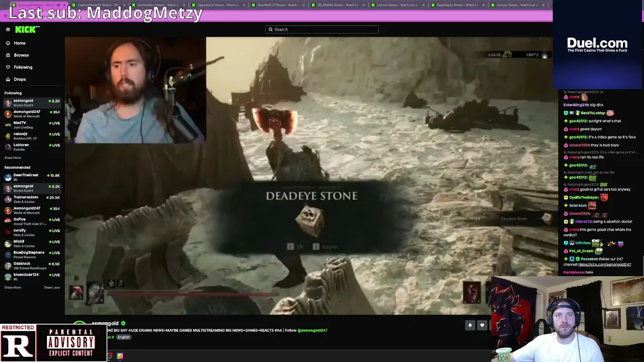Open the @asmongold247 link in stream title

coord(312,330)
